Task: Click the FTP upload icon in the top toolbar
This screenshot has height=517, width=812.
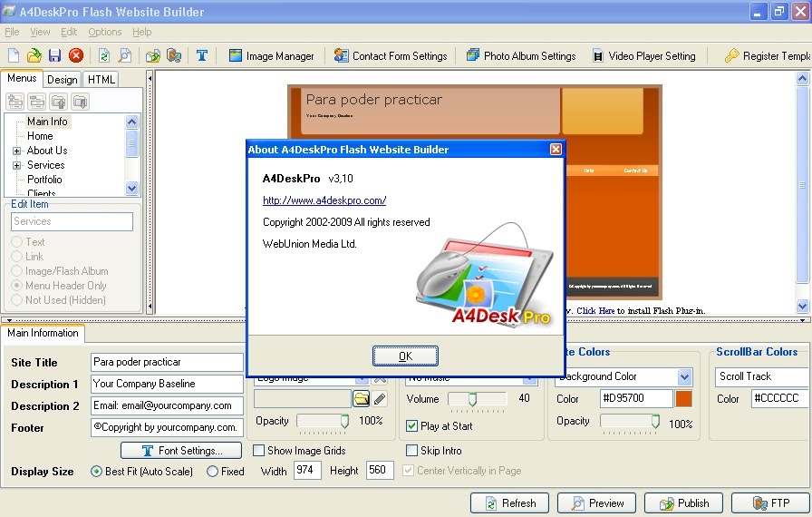Action: click(174, 55)
